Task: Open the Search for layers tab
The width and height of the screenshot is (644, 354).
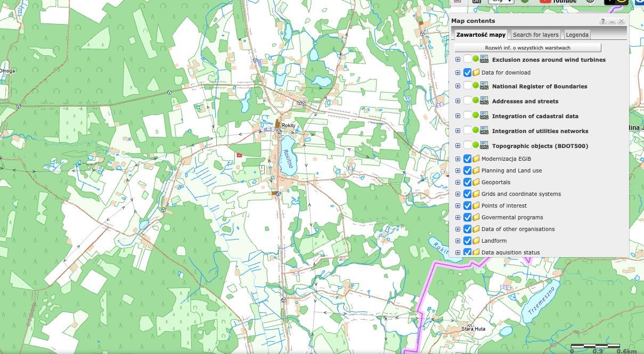Action: [535, 35]
